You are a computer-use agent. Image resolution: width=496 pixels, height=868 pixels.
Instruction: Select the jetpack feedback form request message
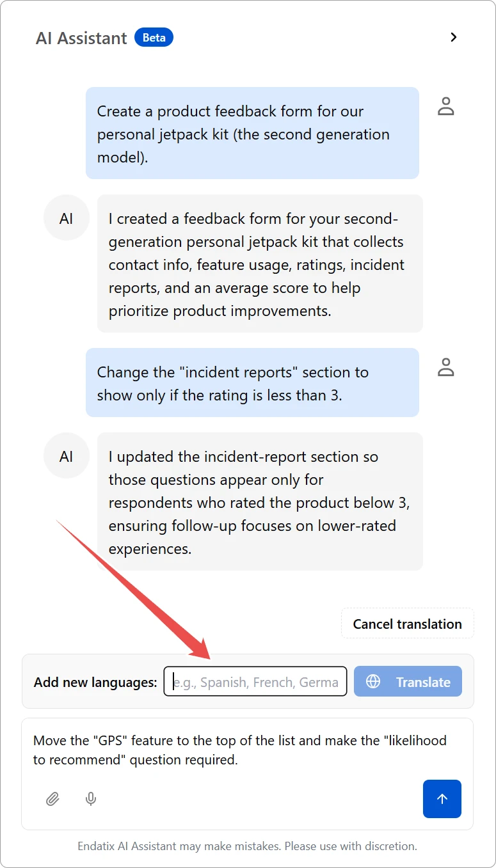coord(252,134)
